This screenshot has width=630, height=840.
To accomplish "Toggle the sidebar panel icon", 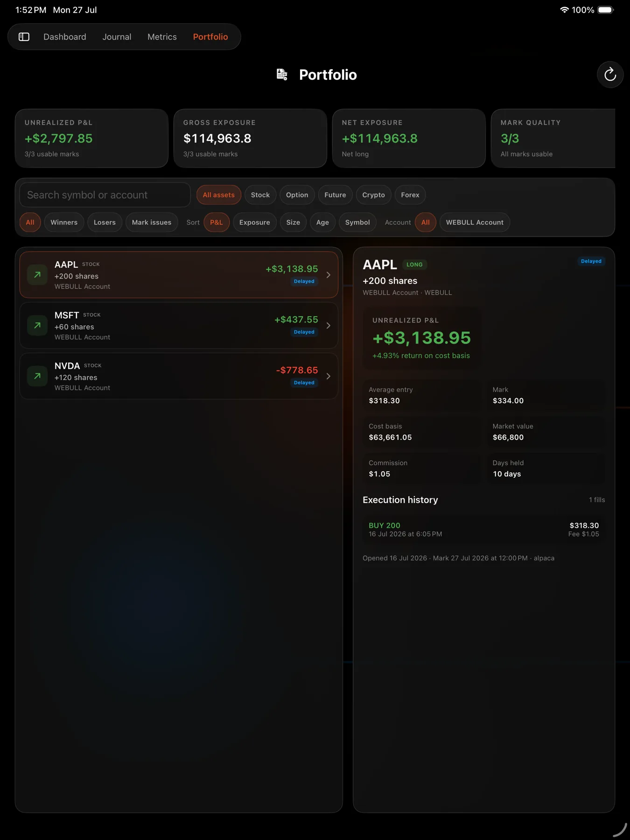I will click(24, 37).
